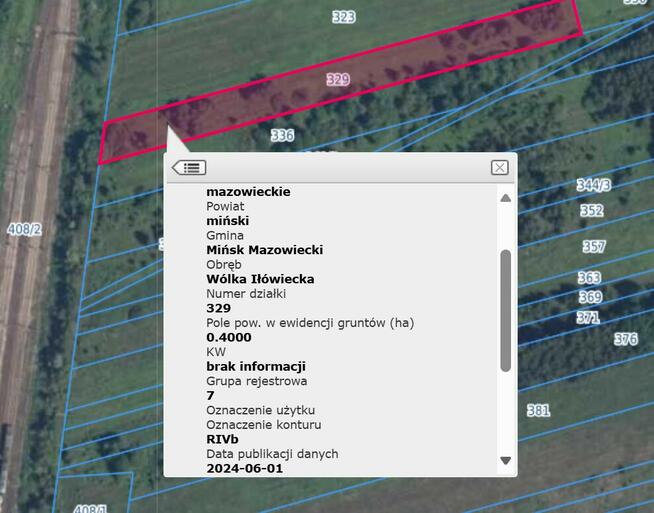Pick parcel label 344/3 on the map
This screenshot has width=654, height=513.
tap(593, 185)
